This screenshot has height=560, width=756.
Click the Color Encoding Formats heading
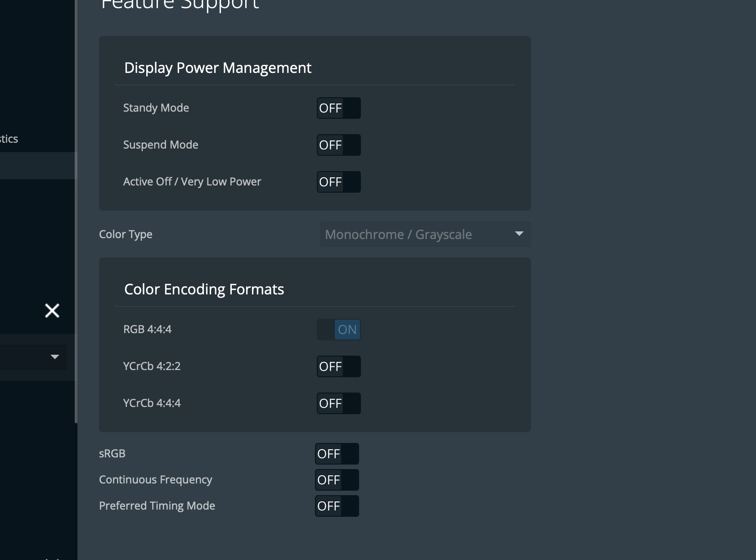pos(204,289)
